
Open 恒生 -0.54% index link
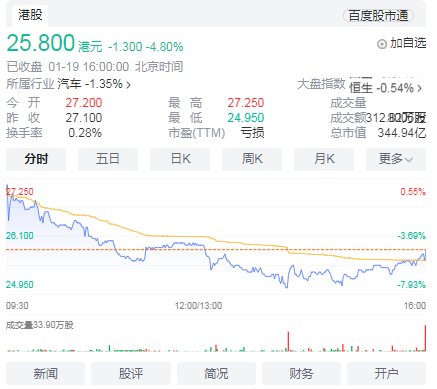coord(385,88)
